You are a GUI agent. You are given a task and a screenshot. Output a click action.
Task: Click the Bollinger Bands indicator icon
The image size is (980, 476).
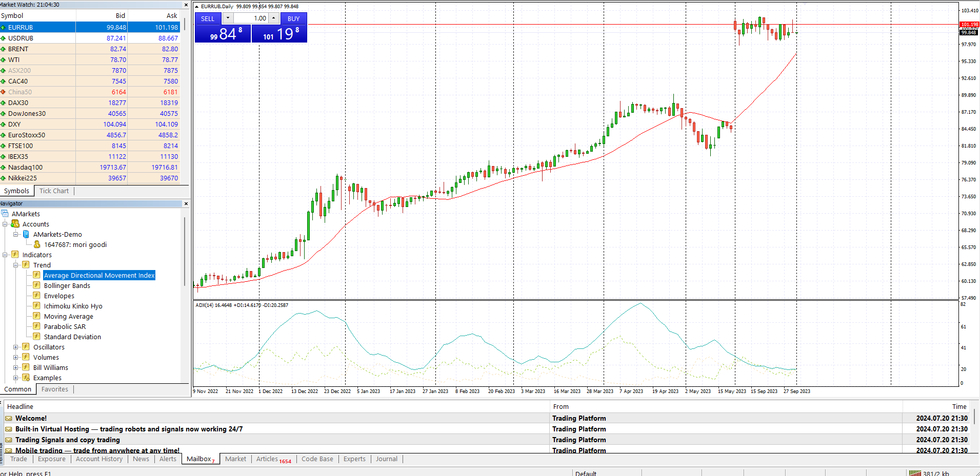pos(36,285)
